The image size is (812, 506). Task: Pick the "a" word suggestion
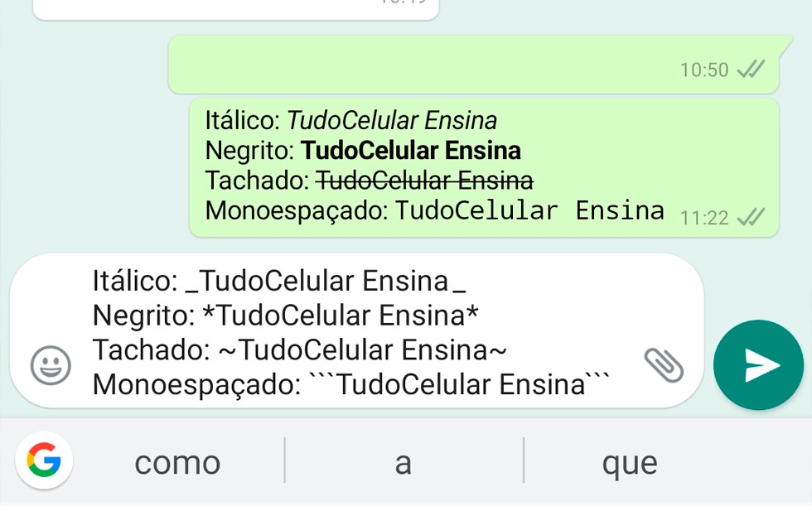403,462
